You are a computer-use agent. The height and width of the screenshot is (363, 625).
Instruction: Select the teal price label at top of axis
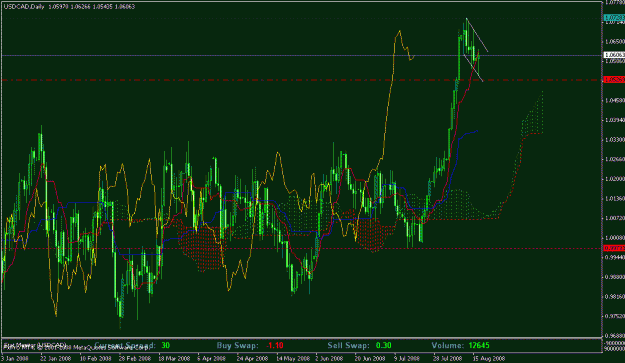tap(614, 18)
